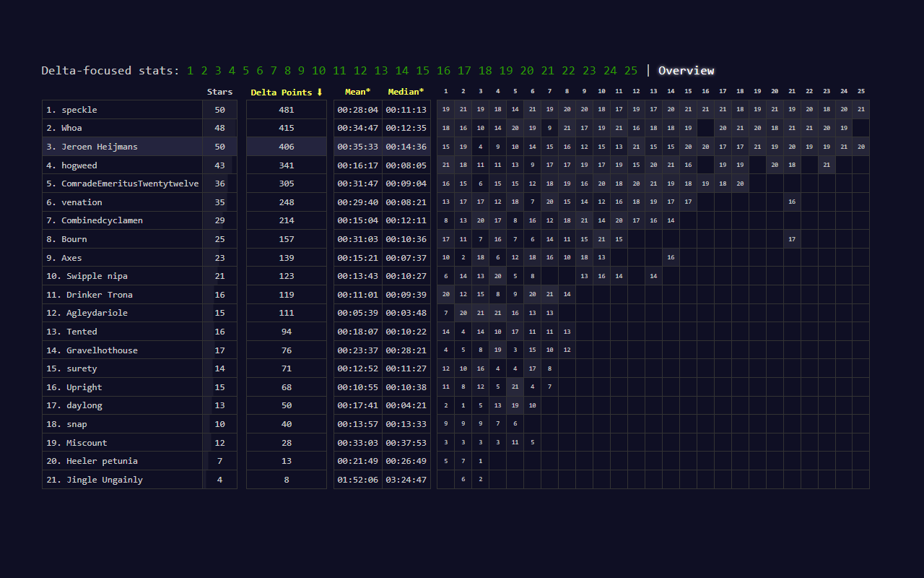
Task: Select the day 12 grid column header
Action: tap(636, 92)
